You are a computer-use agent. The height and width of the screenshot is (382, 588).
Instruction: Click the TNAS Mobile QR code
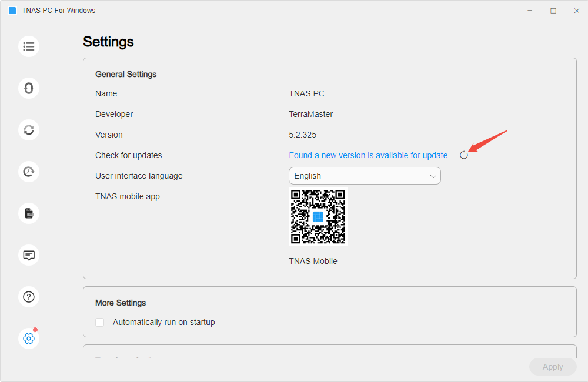(x=318, y=217)
